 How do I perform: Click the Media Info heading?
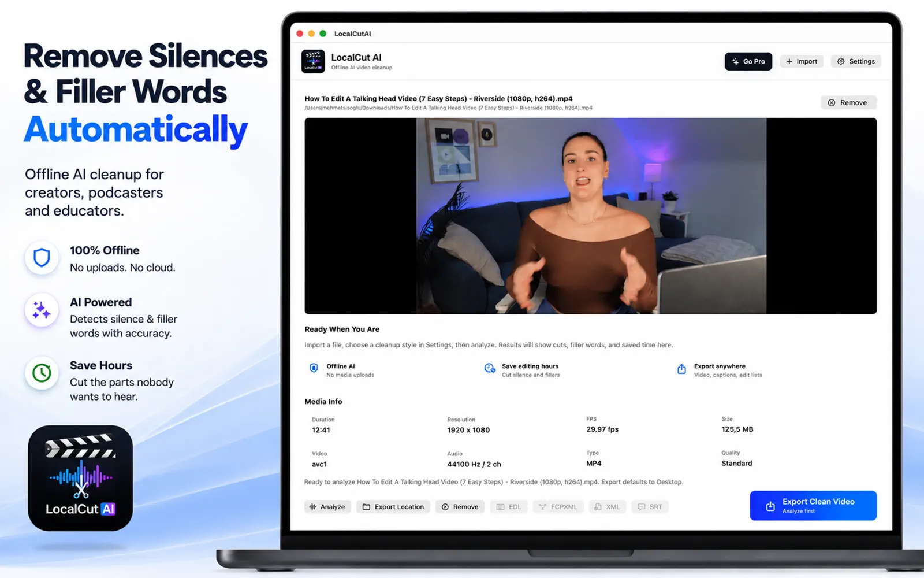(323, 402)
